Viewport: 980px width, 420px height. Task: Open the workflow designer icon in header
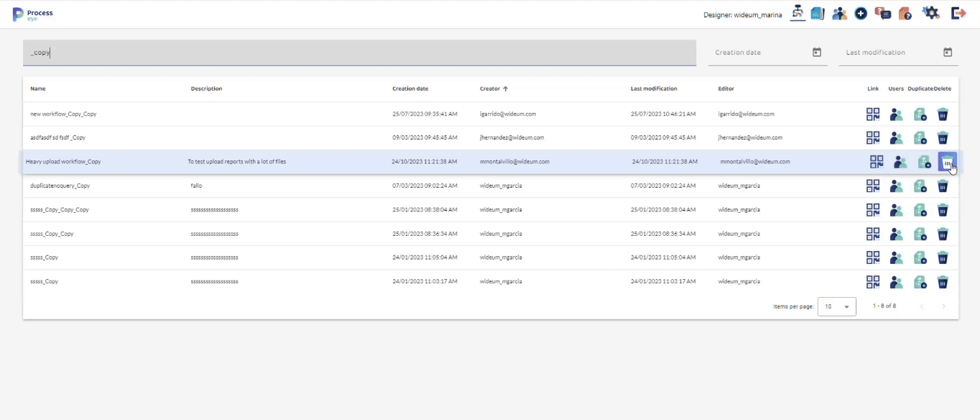point(797,13)
